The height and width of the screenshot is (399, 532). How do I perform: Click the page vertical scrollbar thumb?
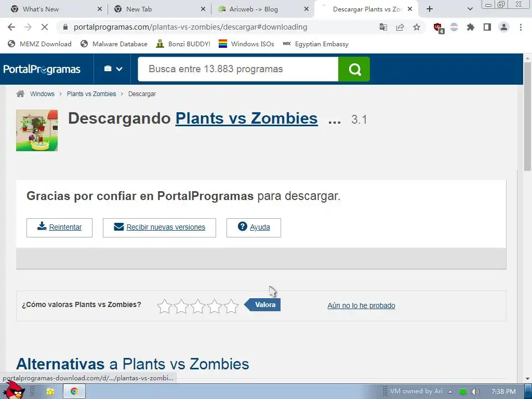(x=528, y=116)
